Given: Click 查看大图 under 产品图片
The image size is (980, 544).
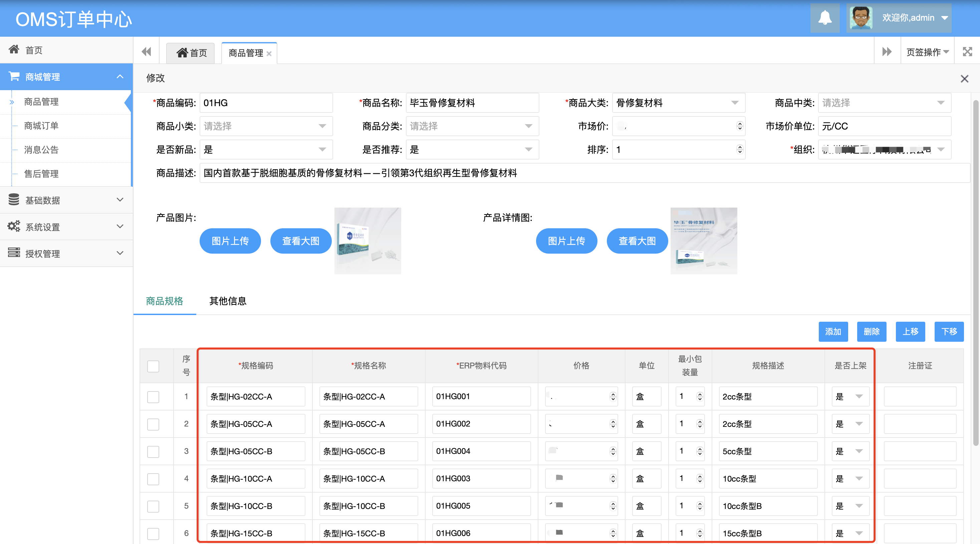Looking at the screenshot, I should 300,241.
